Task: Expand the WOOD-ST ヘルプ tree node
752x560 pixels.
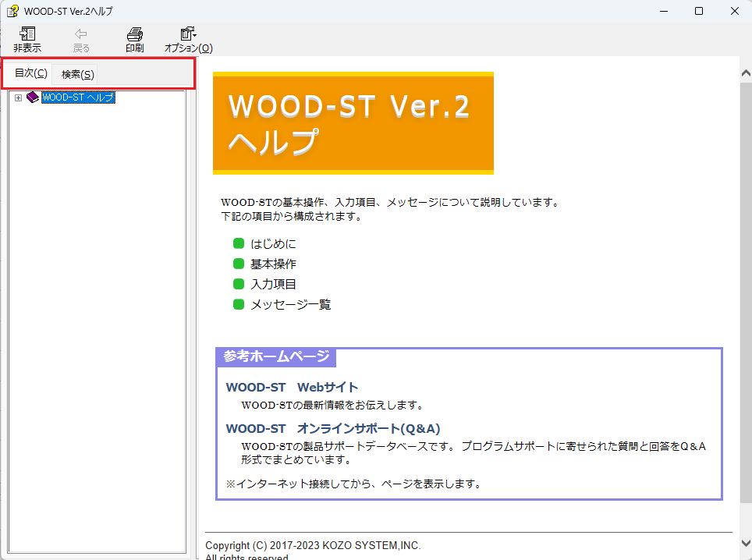Action: [18, 97]
